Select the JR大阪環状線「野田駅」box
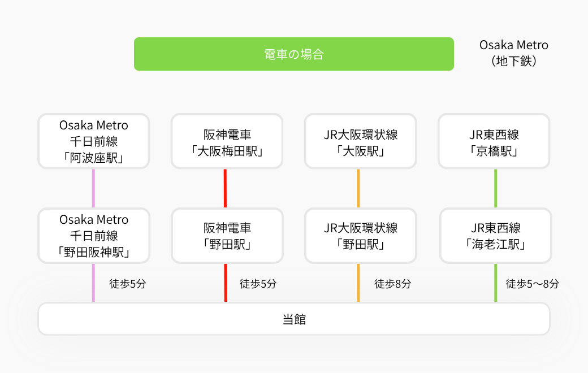The image size is (588, 373). 360,236
